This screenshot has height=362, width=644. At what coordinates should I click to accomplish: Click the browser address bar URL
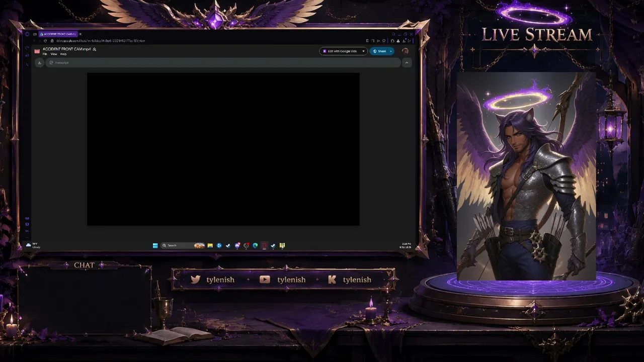[x=101, y=41]
